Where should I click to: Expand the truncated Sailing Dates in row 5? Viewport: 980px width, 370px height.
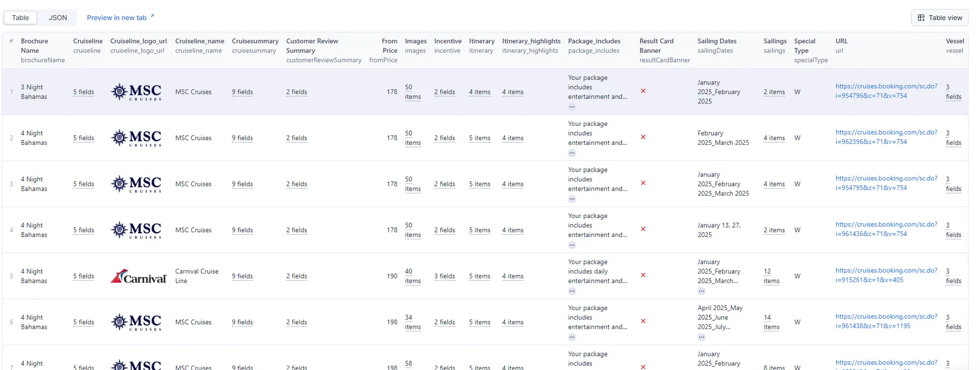tap(701, 291)
